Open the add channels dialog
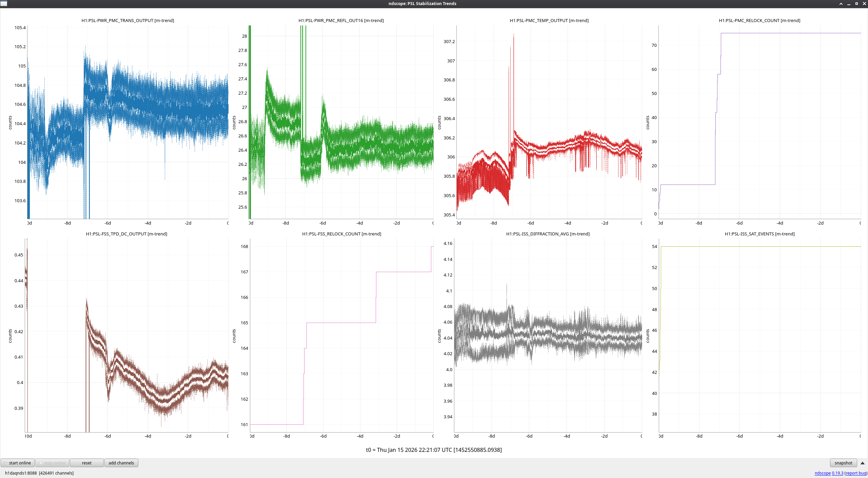The image size is (868, 478). pos(121,463)
